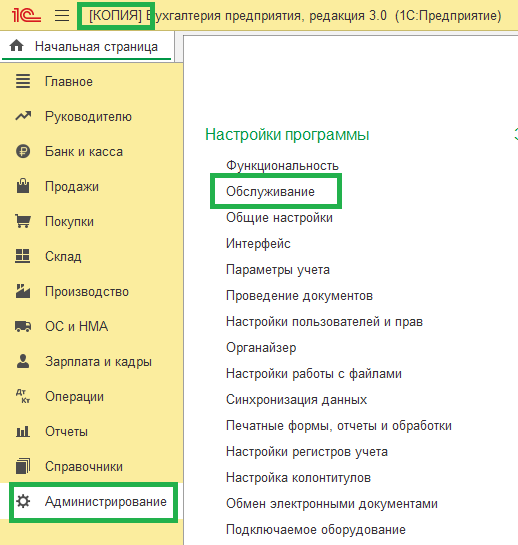Open Настройки работы с файлами link
The height and width of the screenshot is (545, 518).
[314, 374]
